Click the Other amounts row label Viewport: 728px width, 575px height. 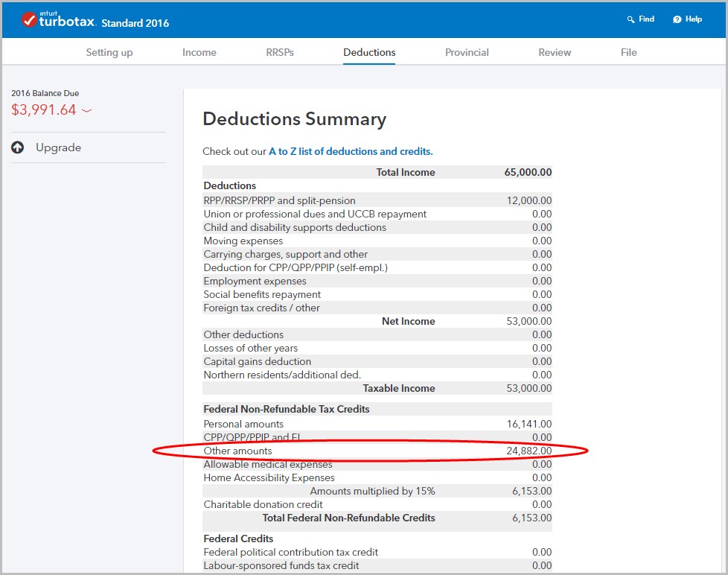[237, 451]
